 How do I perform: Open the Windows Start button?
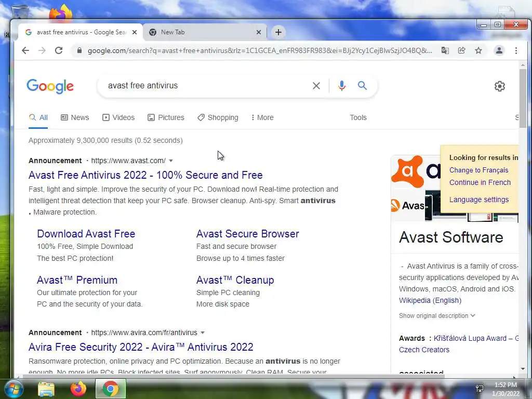tap(13, 389)
